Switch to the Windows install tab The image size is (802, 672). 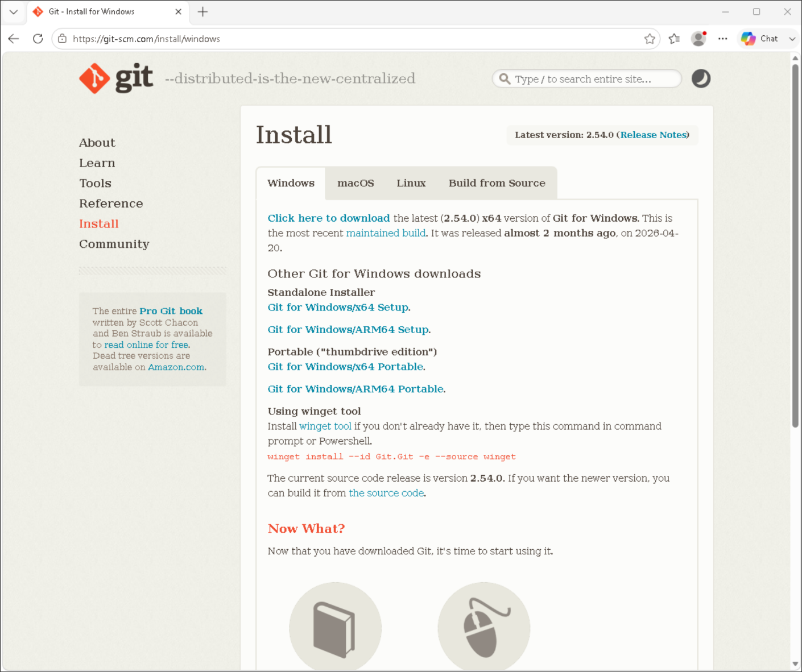point(291,183)
